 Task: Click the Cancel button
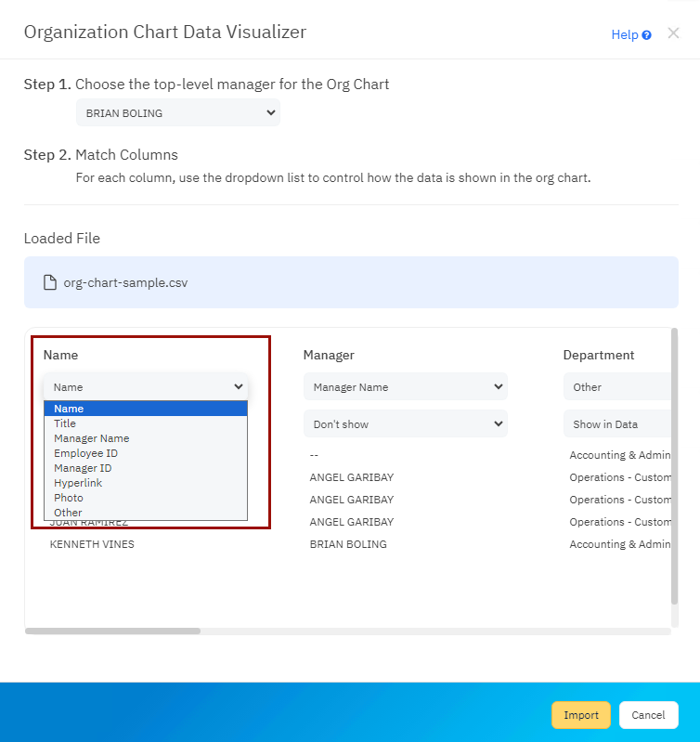648,715
